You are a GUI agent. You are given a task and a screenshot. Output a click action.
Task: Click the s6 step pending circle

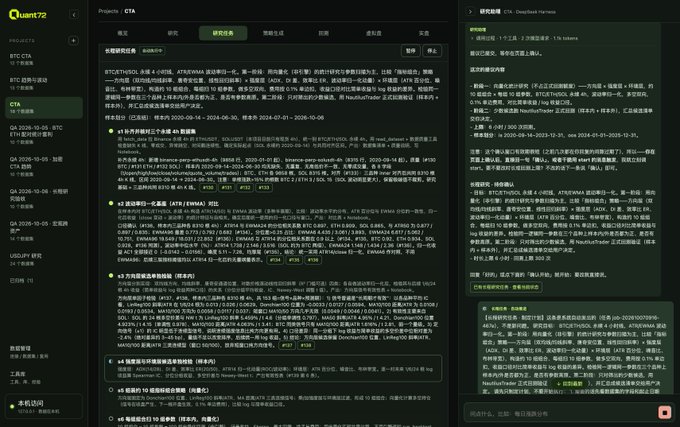[x=111, y=419]
